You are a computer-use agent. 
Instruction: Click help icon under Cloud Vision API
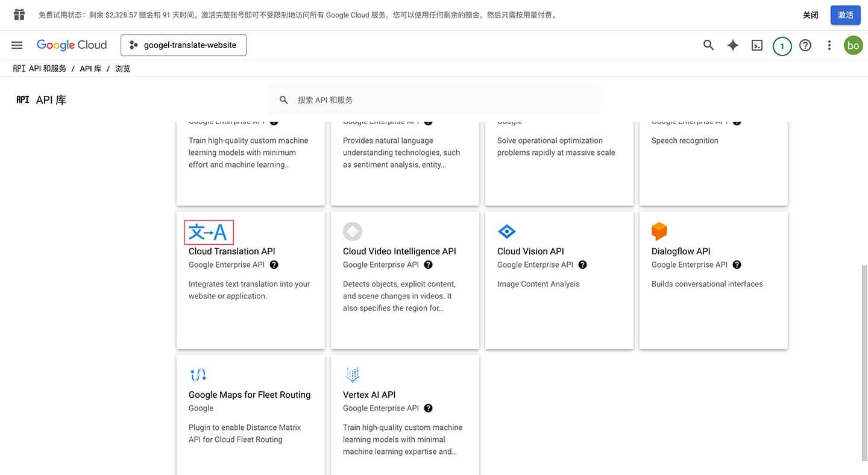pyautogui.click(x=582, y=265)
